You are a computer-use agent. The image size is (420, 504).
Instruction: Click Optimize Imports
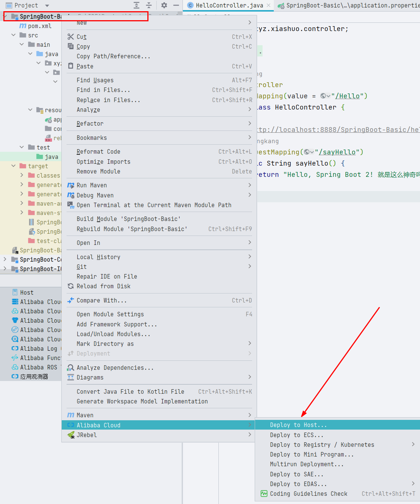[159, 162]
